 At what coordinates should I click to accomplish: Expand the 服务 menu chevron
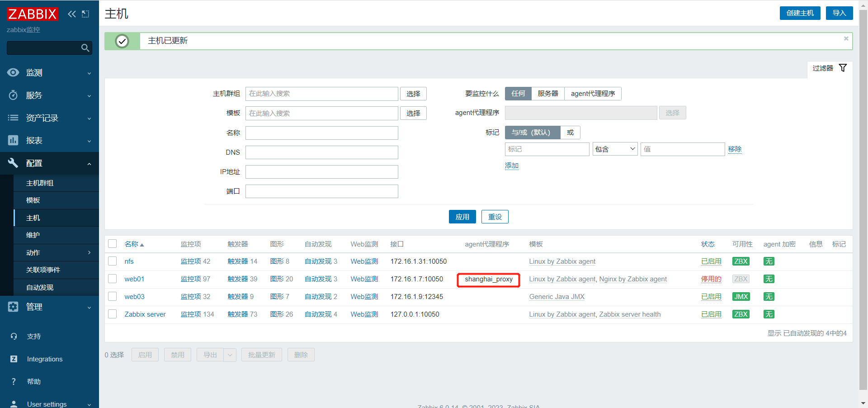[89, 96]
